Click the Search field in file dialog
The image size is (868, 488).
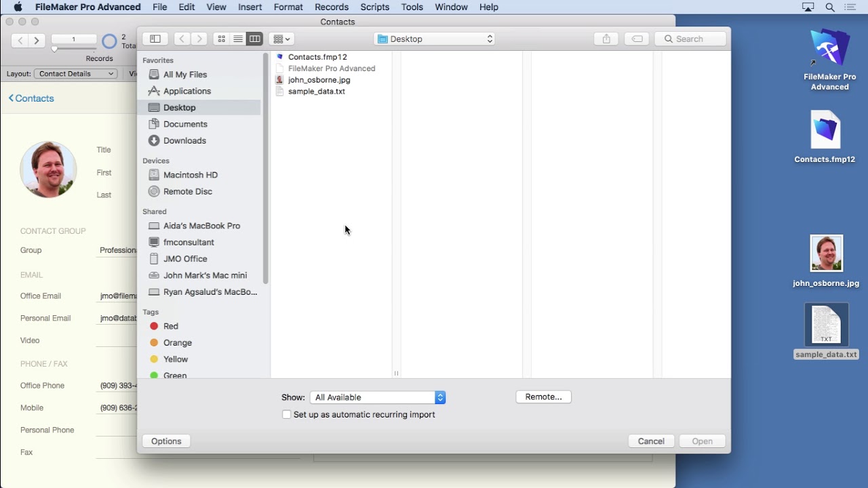click(x=690, y=39)
